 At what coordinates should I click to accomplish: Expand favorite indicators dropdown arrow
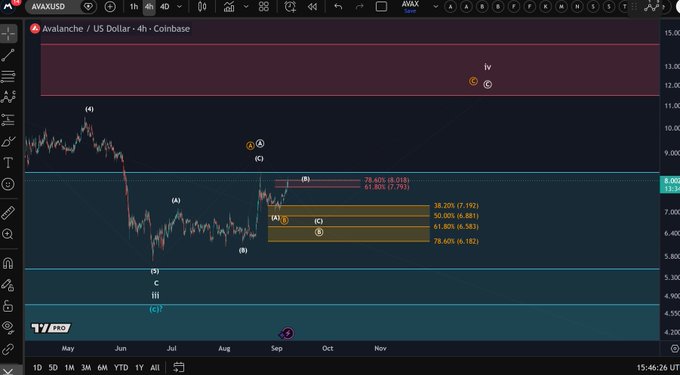[x=245, y=7]
